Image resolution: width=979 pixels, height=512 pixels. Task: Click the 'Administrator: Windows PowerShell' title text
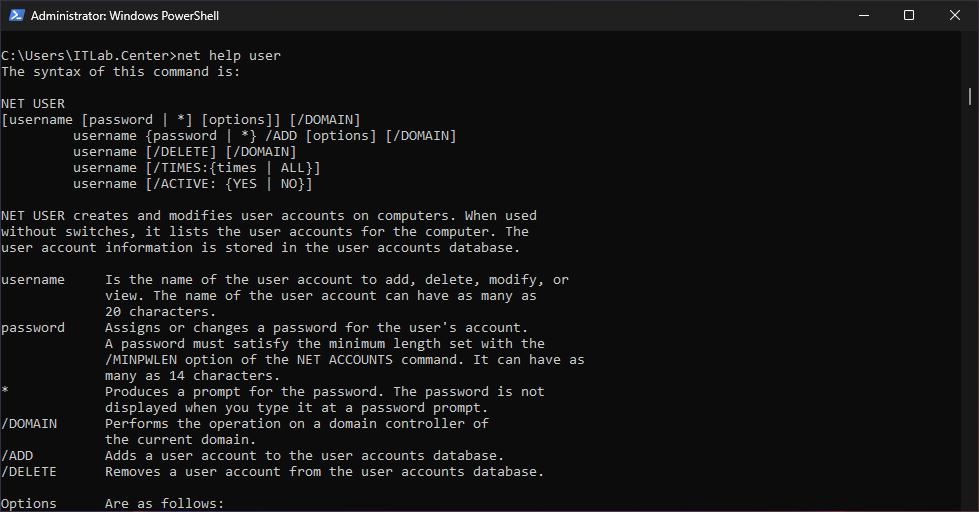coord(125,16)
